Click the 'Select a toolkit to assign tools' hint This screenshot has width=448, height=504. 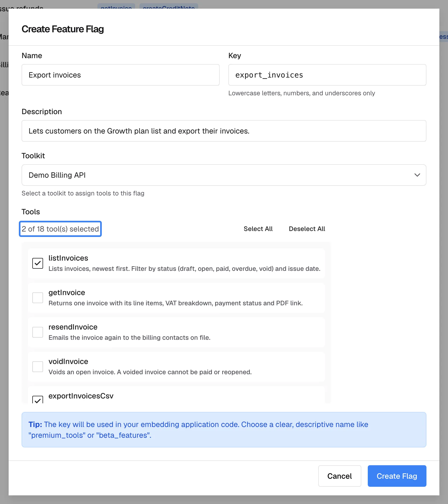(83, 193)
